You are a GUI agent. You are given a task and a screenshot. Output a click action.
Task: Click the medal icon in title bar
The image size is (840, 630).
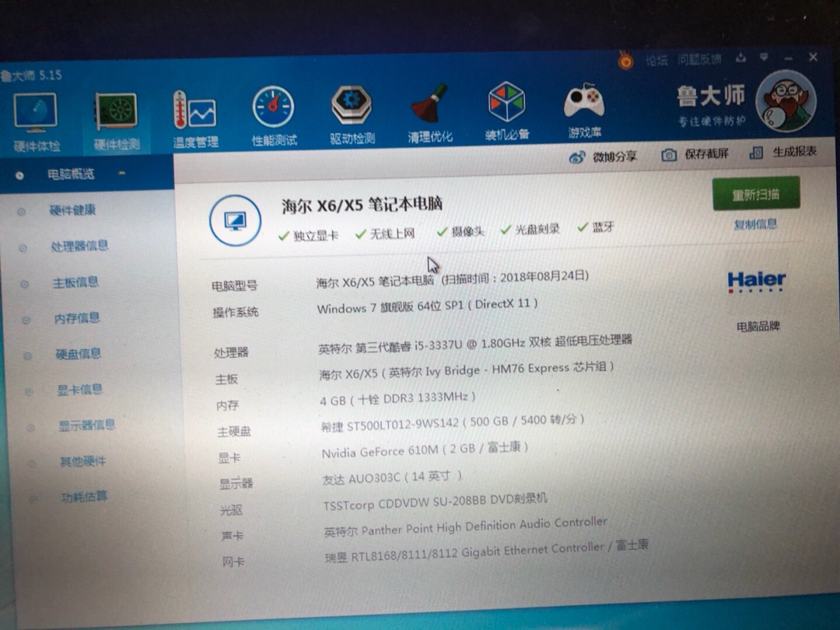[625, 61]
